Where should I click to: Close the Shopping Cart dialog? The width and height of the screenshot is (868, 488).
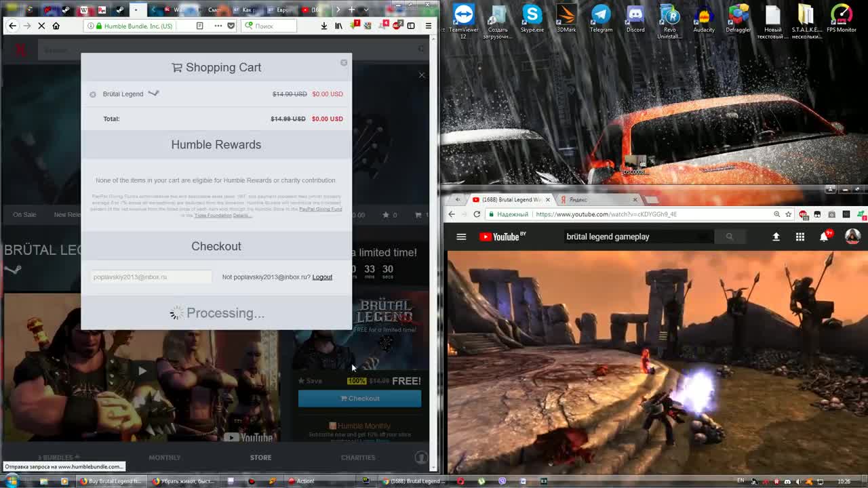click(x=344, y=62)
